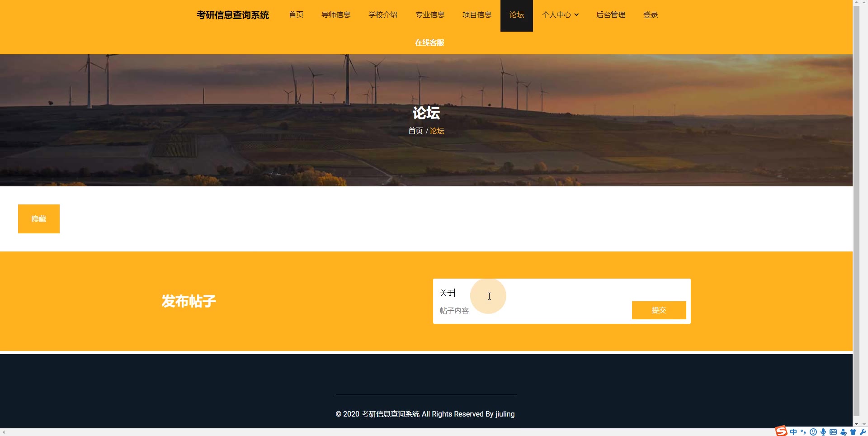This screenshot has height=436, width=868.
Task: Click the Sogou voice input microphone icon
Action: 823,432
